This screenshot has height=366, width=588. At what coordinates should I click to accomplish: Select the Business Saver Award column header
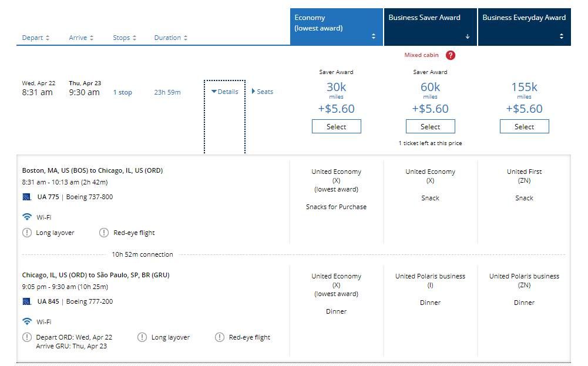pos(431,27)
